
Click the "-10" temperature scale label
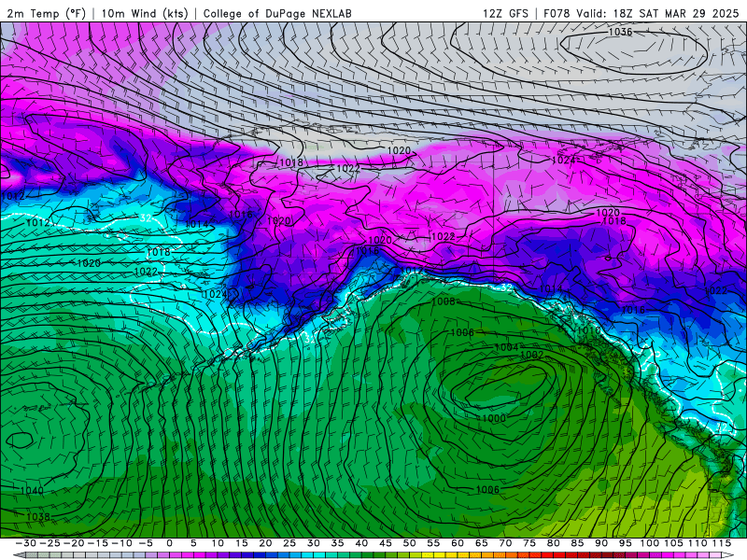[x=121, y=543]
